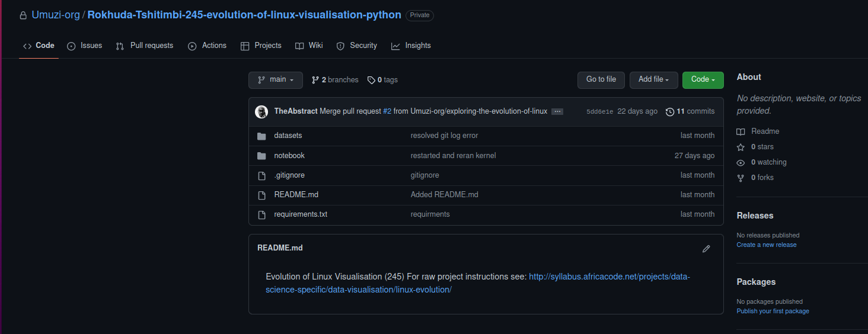Viewport: 868px width, 334px height.
Task: Expand commit message ellipsis button
Action: pos(557,111)
